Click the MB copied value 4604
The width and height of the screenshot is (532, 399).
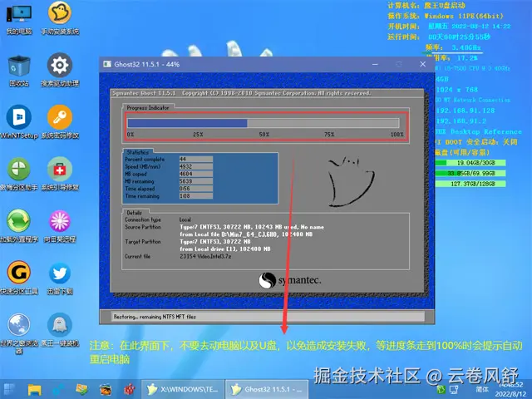tap(196, 174)
